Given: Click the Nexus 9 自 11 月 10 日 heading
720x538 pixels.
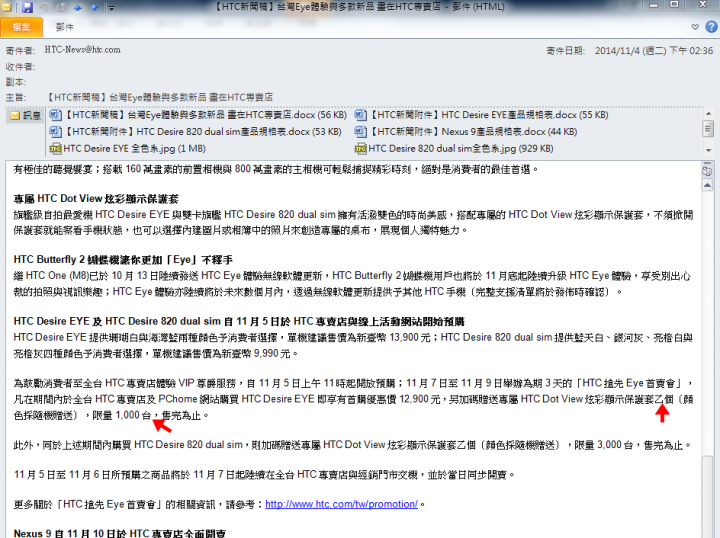Looking at the screenshot, I should (x=120, y=533).
